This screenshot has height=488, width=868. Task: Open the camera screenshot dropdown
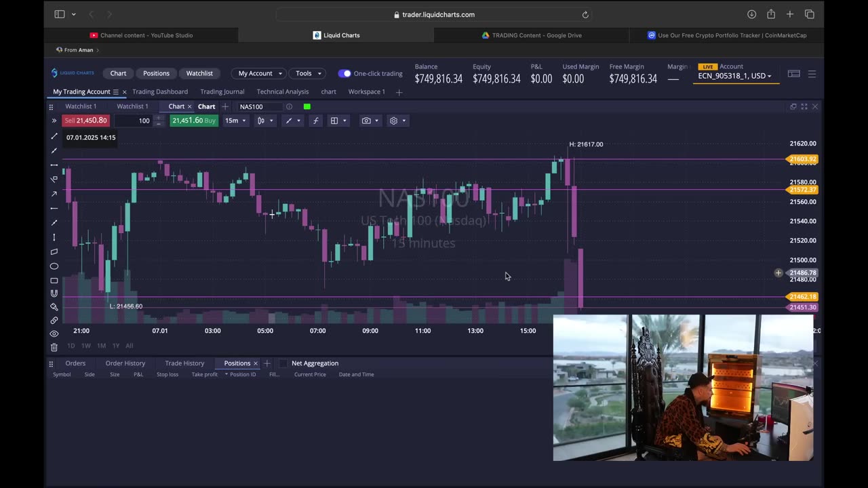pyautogui.click(x=370, y=121)
